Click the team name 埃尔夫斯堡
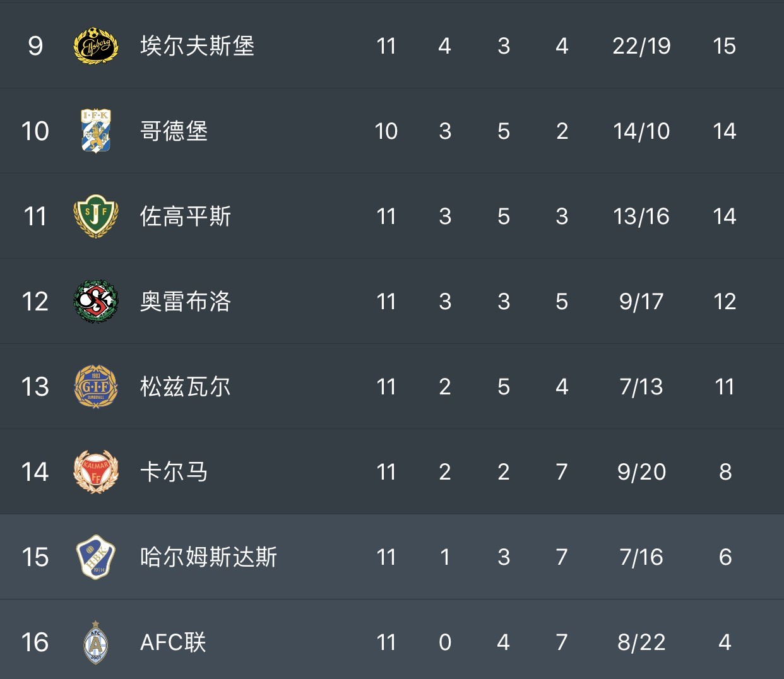The height and width of the screenshot is (679, 784). pyautogui.click(x=197, y=45)
